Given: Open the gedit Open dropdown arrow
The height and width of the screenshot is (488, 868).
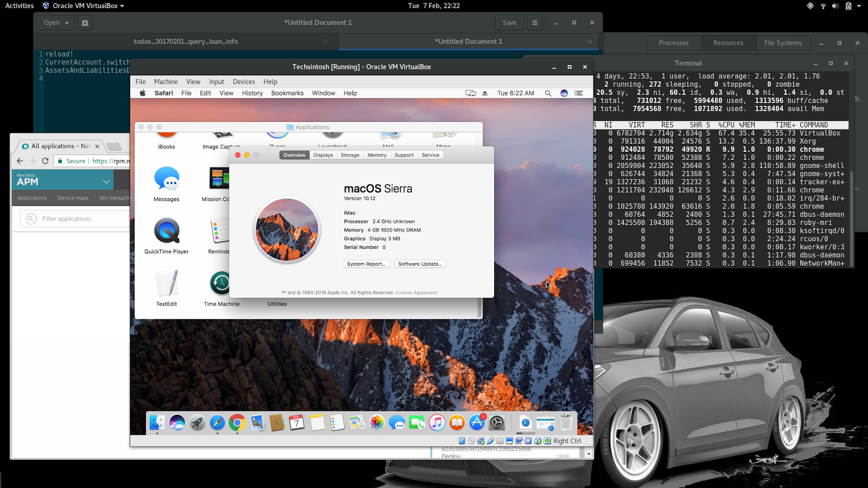Looking at the screenshot, I should tap(67, 23).
